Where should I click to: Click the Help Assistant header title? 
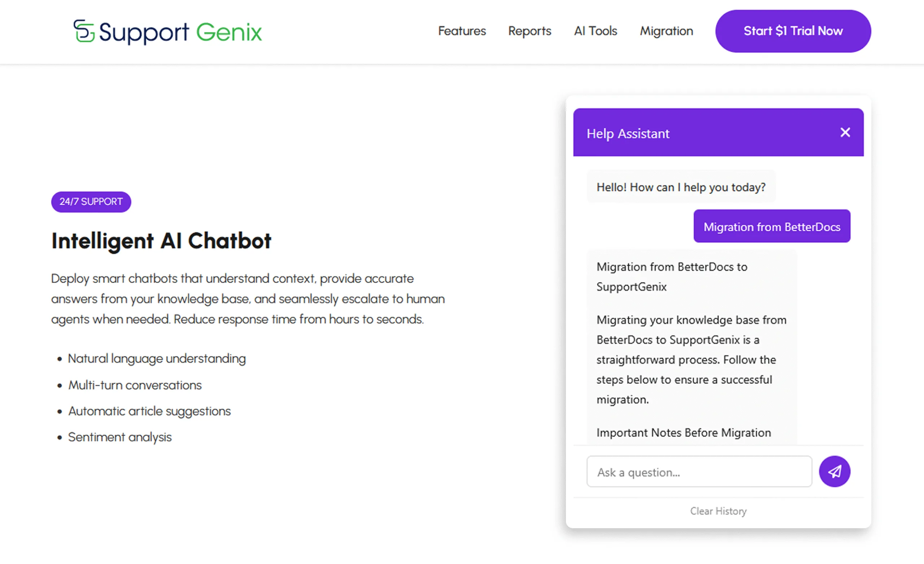[x=628, y=134]
